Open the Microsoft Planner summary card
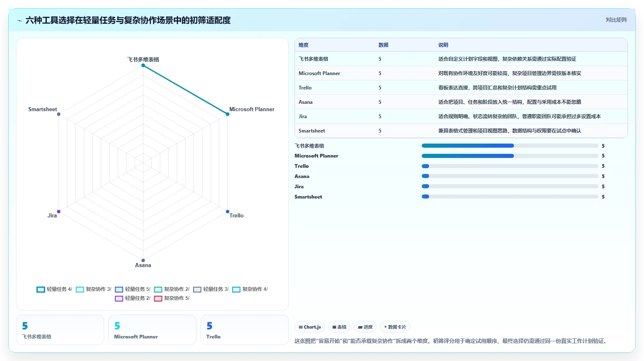 (x=152, y=330)
